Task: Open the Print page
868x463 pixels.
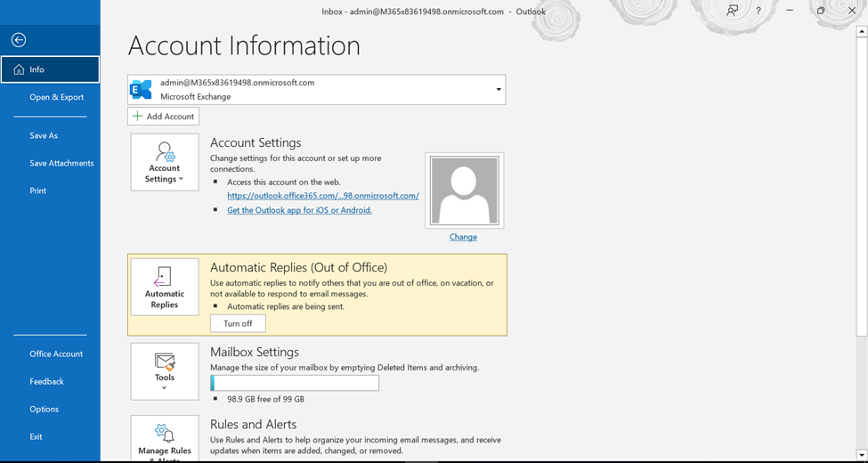Action: (x=50, y=191)
